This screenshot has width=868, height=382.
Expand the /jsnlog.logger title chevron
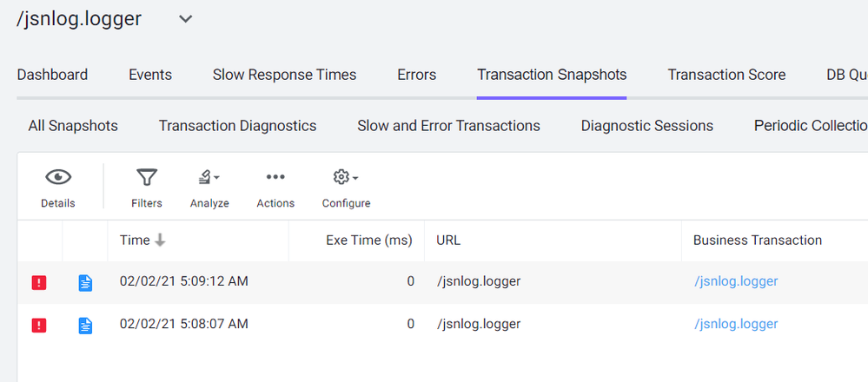tap(185, 19)
